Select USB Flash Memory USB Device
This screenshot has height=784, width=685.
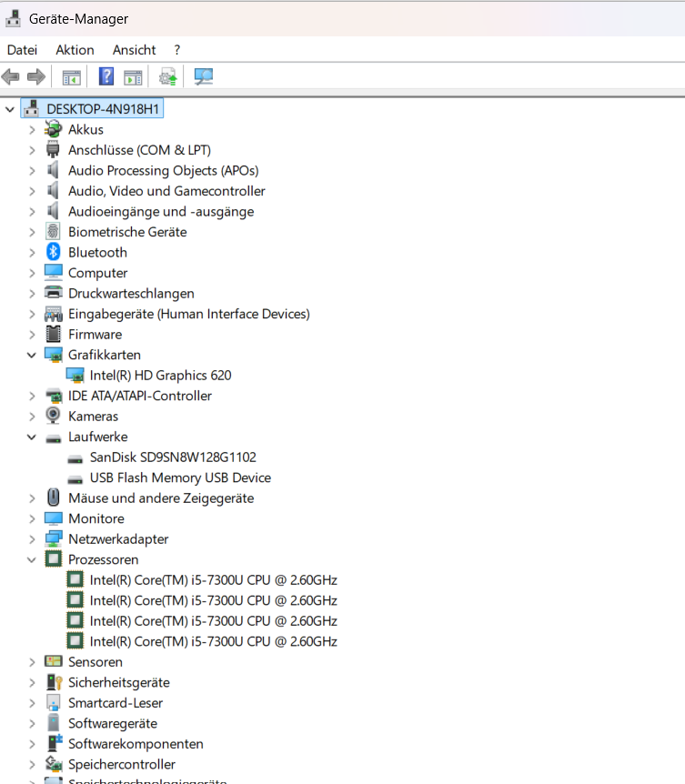(180, 477)
